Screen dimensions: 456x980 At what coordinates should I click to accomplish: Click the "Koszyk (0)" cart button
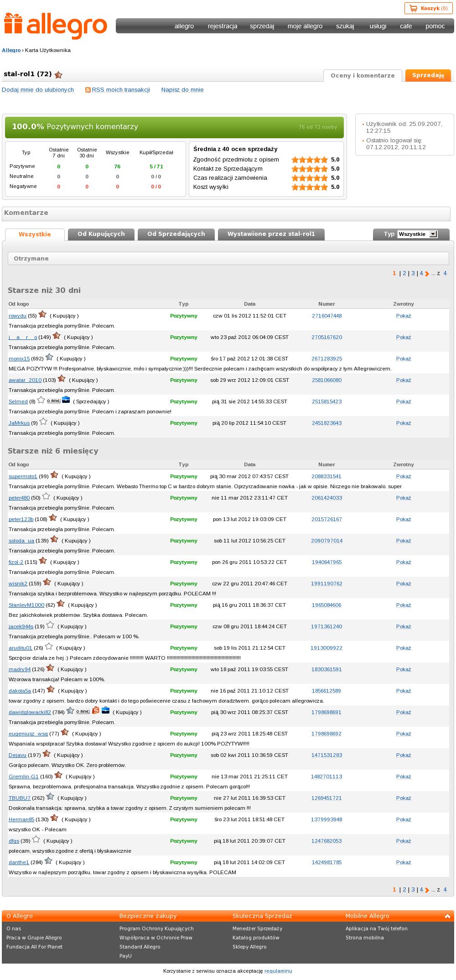pos(428,8)
